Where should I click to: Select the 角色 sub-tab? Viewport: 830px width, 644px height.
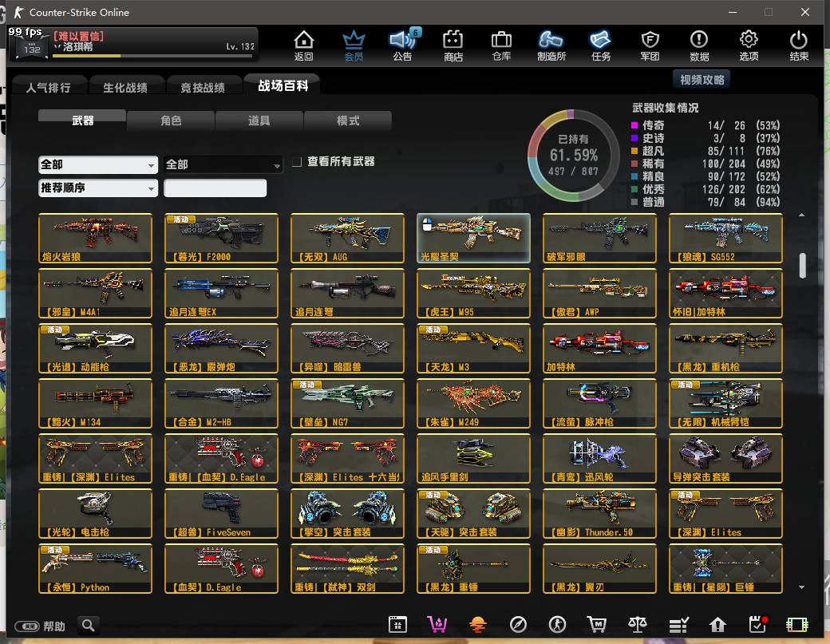click(x=171, y=121)
